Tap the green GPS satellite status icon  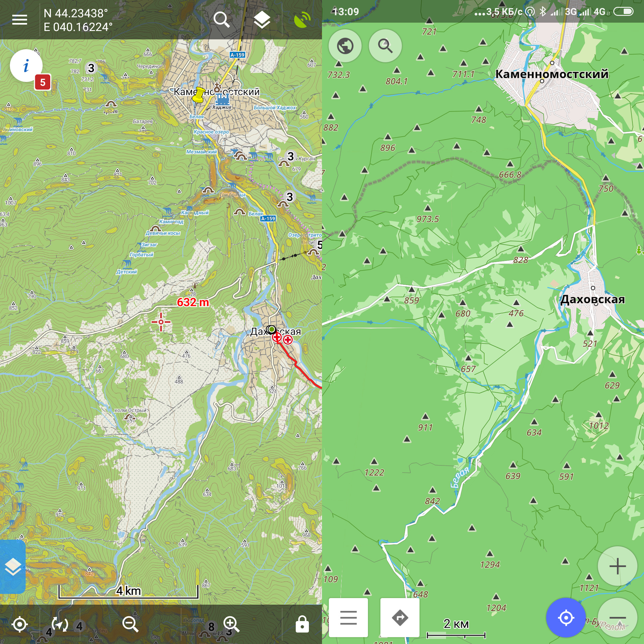[302, 20]
